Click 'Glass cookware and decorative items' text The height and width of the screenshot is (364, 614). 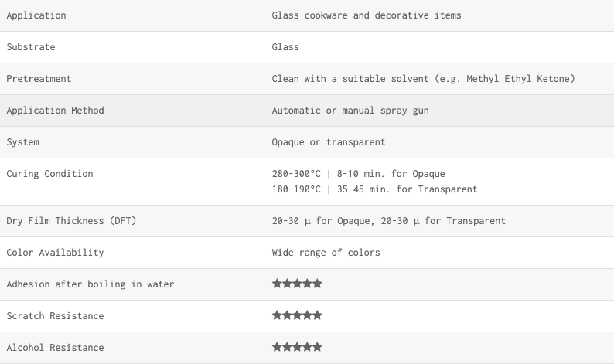point(367,15)
